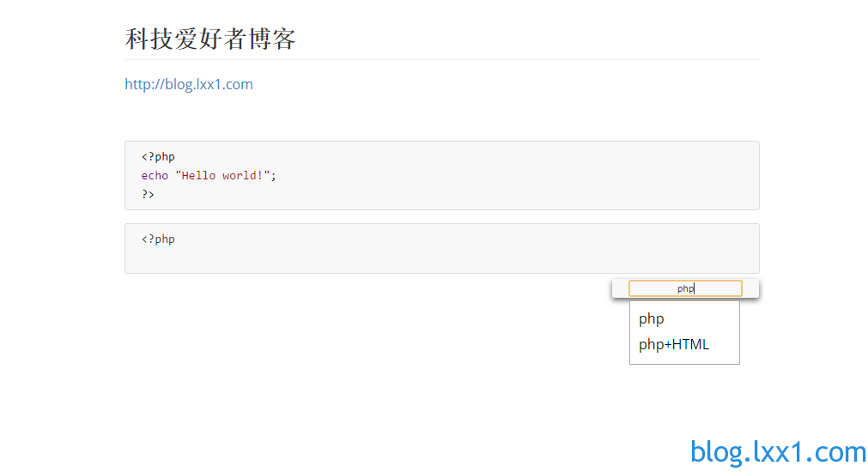Click the semicolon after the Hello world string
The width and height of the screenshot is (868, 472).
(x=273, y=175)
